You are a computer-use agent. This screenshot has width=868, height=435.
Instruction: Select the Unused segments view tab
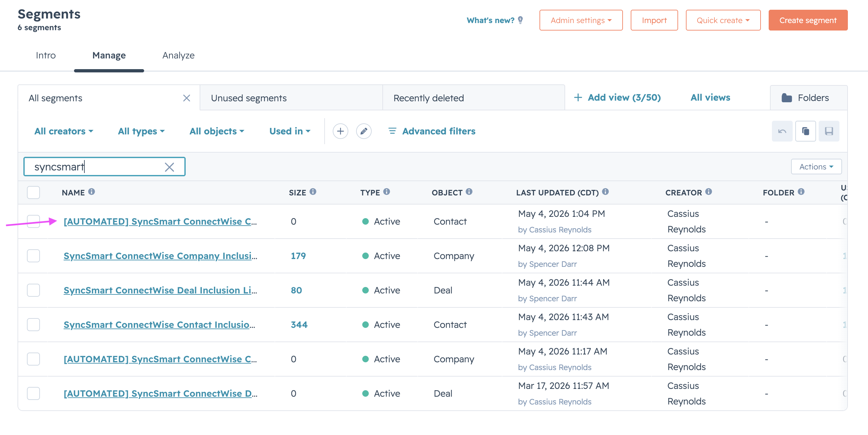pyautogui.click(x=291, y=98)
